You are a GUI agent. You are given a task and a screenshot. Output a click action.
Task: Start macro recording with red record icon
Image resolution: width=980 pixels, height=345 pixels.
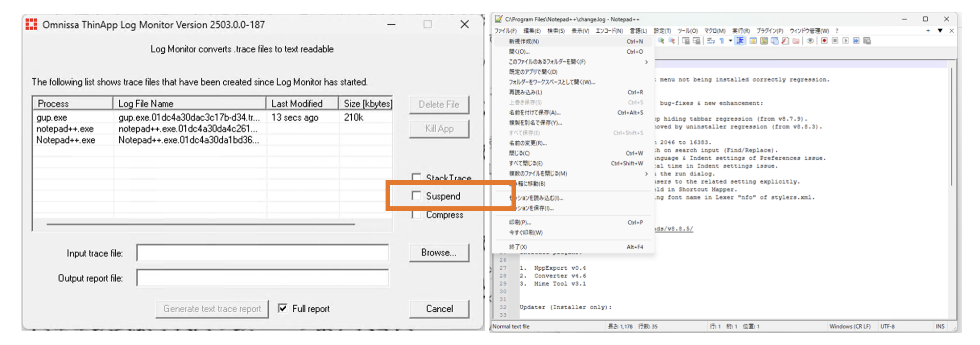(x=824, y=41)
